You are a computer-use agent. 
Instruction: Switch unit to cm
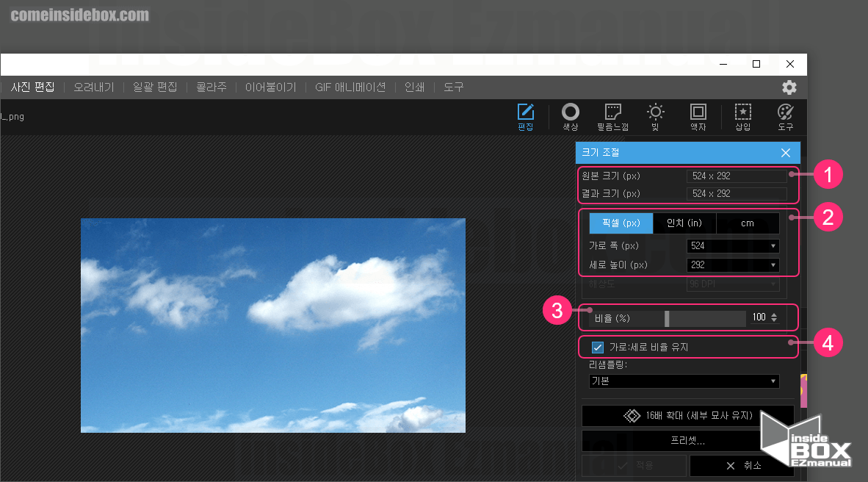pyautogui.click(x=747, y=223)
